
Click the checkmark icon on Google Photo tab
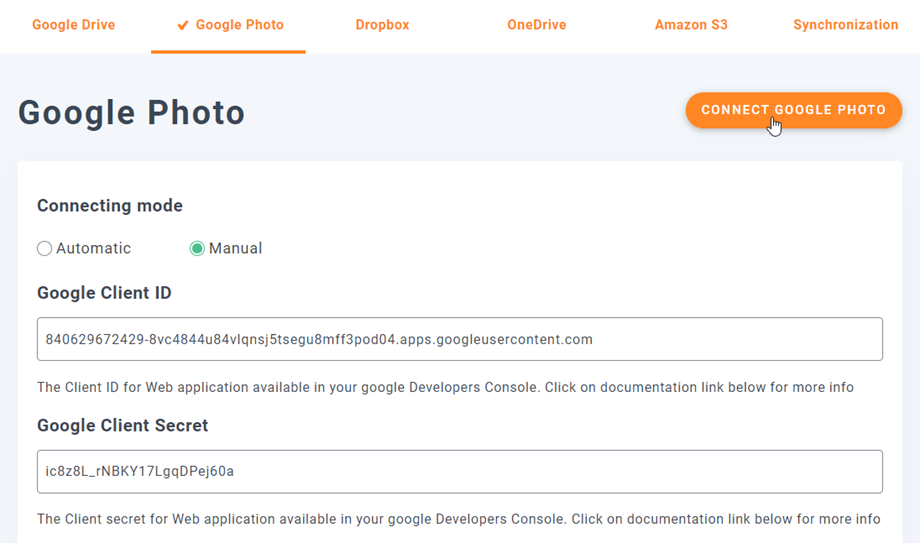183,26
